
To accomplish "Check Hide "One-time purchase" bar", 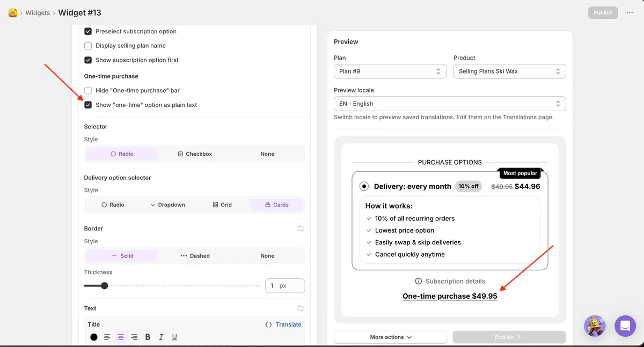I will pyautogui.click(x=88, y=90).
